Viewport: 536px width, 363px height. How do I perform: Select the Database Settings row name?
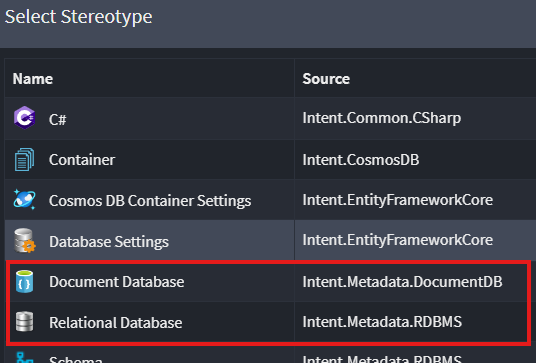tap(109, 242)
